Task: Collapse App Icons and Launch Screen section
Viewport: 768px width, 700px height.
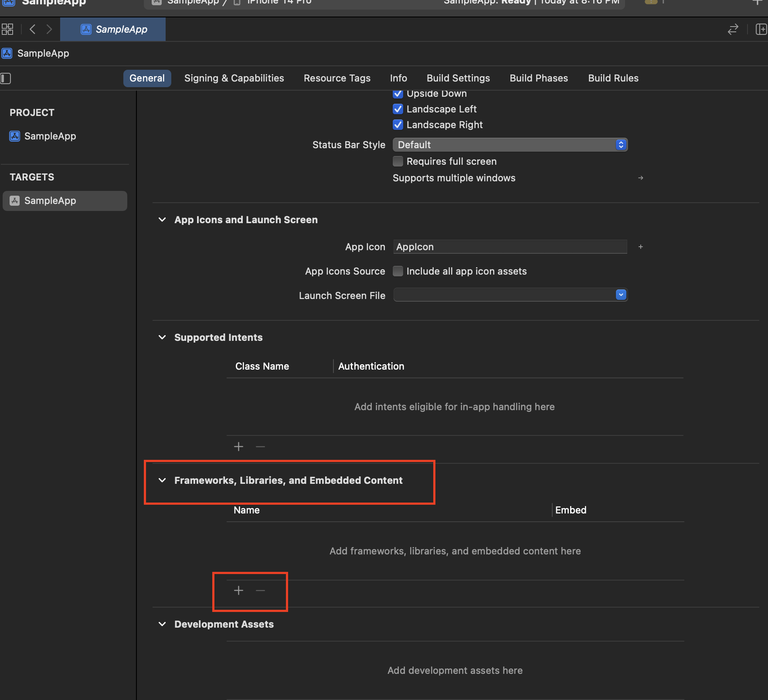Action: [162, 220]
